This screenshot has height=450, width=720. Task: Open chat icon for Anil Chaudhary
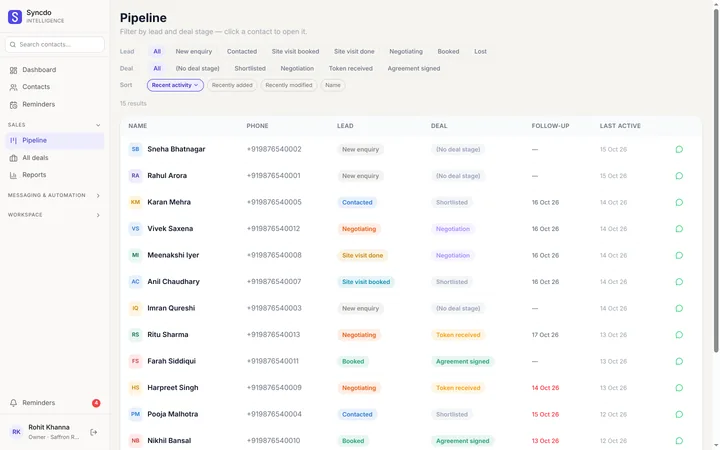(679, 282)
